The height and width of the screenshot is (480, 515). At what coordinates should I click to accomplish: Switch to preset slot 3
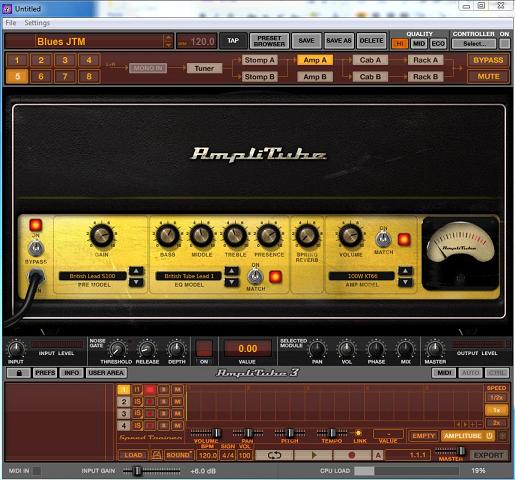click(65, 60)
